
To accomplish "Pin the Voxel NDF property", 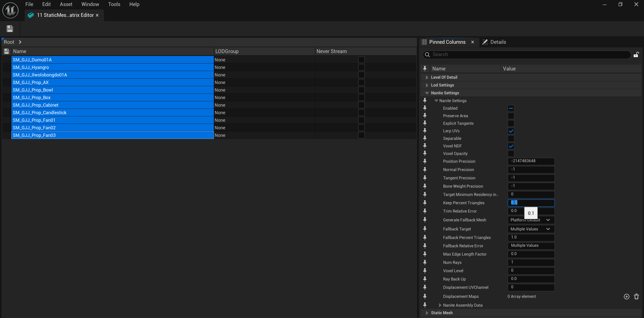I will 425,146.
